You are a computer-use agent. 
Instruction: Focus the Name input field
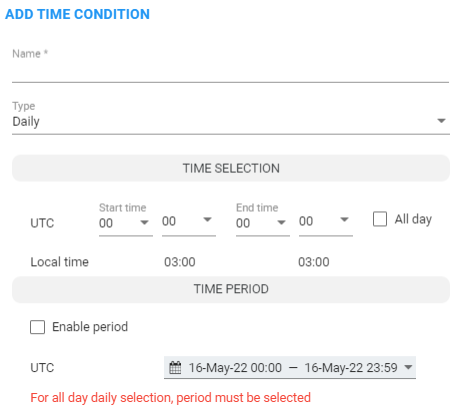[230, 72]
